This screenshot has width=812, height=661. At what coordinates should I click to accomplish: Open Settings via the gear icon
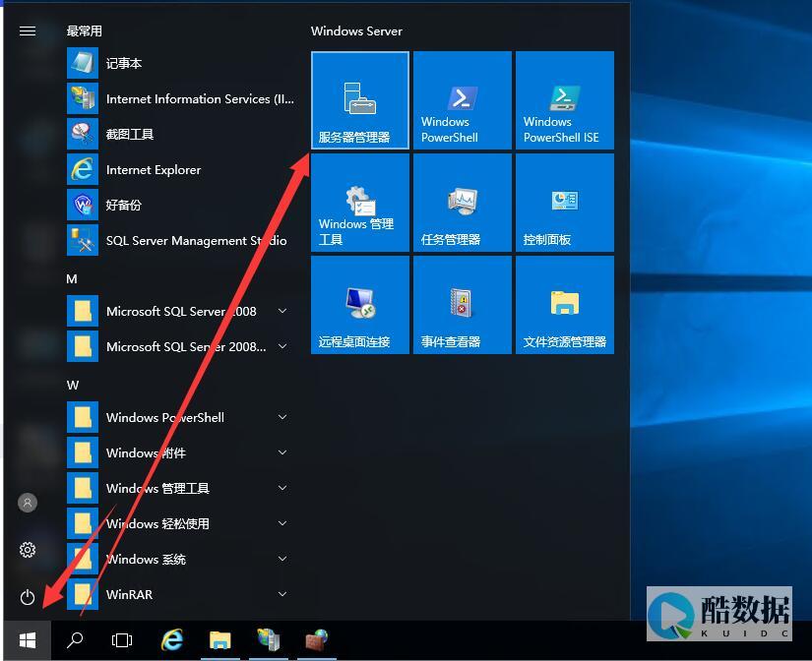(28, 550)
